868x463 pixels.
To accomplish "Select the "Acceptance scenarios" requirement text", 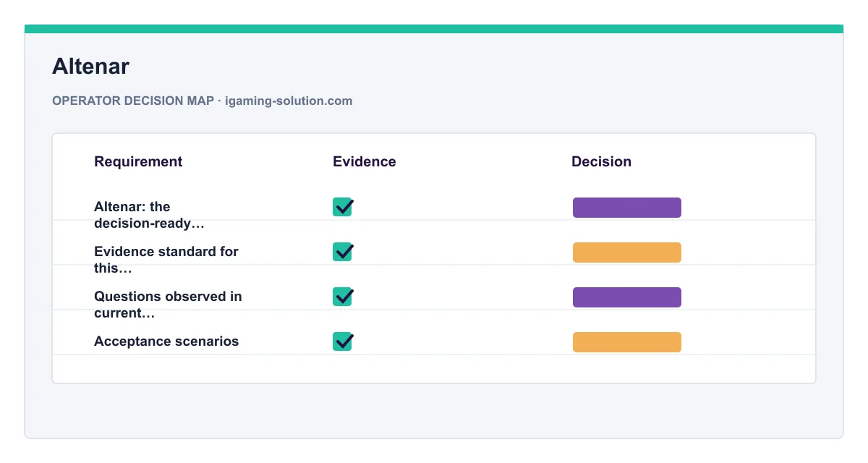I will point(166,341).
